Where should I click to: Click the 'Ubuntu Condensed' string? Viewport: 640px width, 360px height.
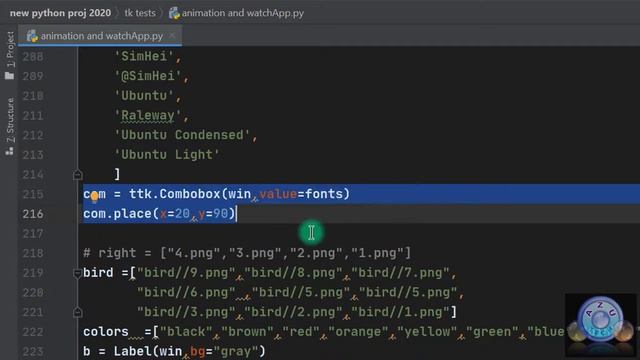pyautogui.click(x=182, y=135)
